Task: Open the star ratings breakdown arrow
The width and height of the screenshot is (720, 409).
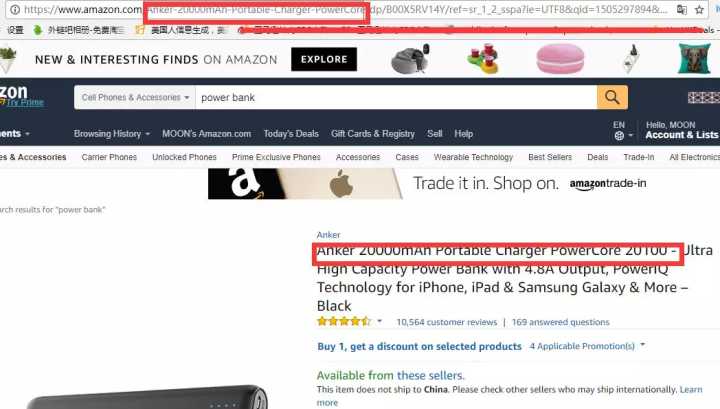Action: click(380, 321)
